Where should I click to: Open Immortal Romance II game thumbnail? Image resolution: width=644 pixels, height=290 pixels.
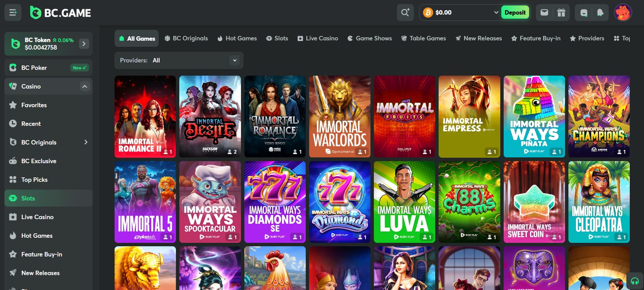pos(145,117)
